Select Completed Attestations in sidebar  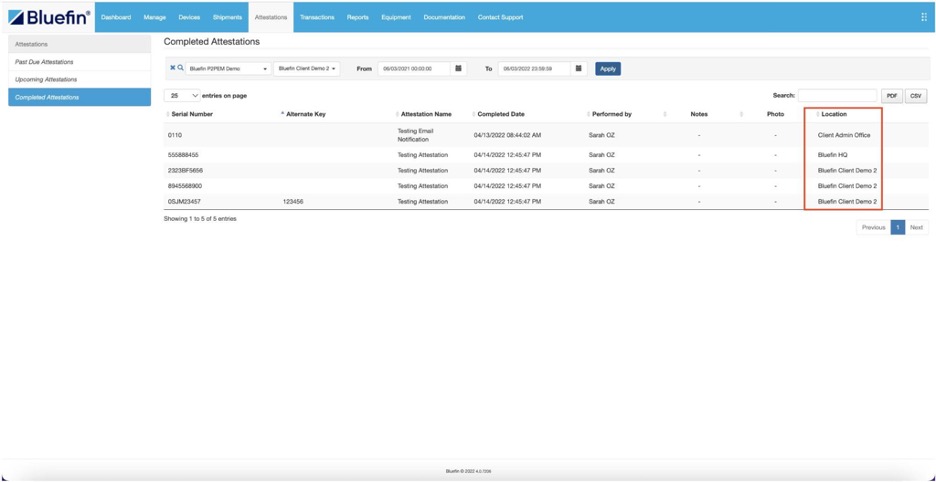pyautogui.click(x=79, y=97)
